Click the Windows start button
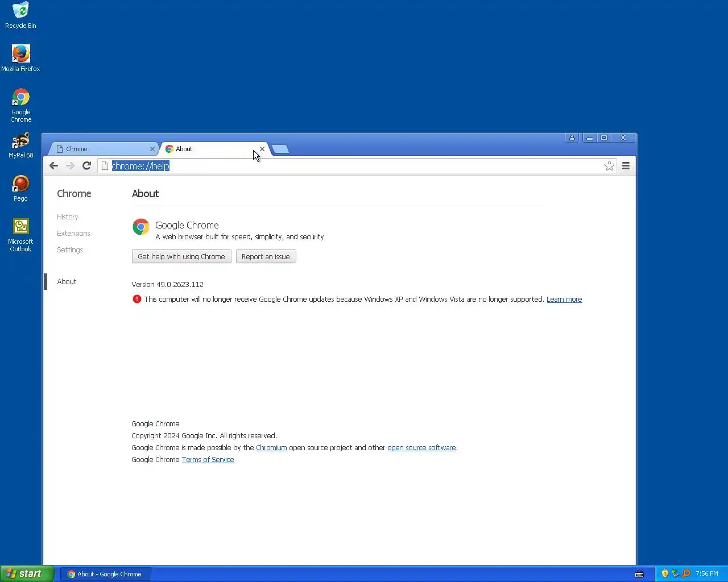The height and width of the screenshot is (582, 728). click(27, 573)
